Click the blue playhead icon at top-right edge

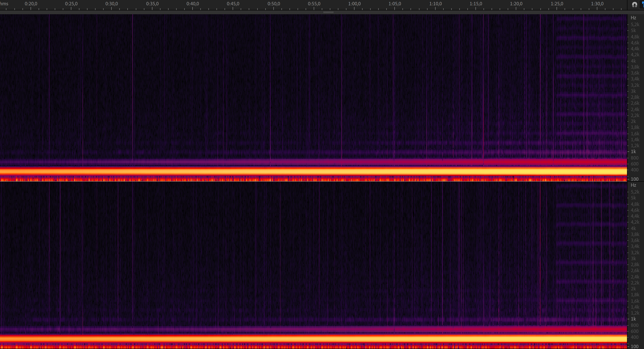pos(643,4)
